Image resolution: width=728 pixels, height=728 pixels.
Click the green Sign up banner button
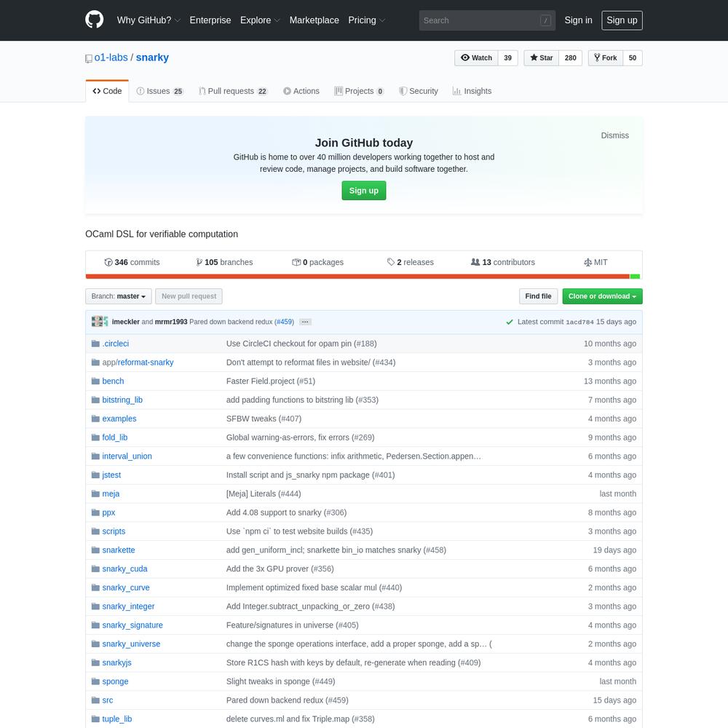point(363,190)
